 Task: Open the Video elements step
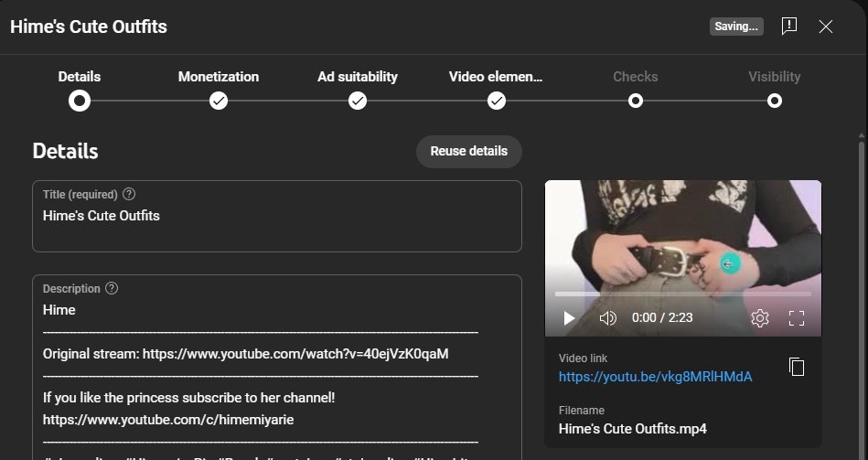point(496,101)
